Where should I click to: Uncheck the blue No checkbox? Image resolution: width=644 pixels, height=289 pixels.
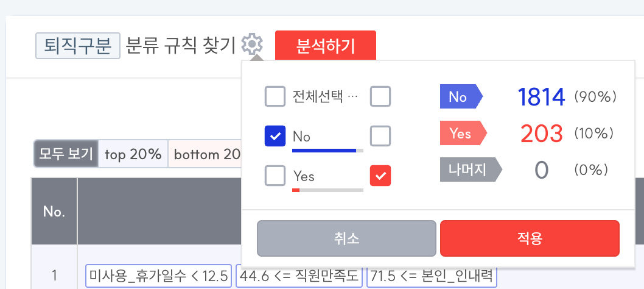(275, 136)
